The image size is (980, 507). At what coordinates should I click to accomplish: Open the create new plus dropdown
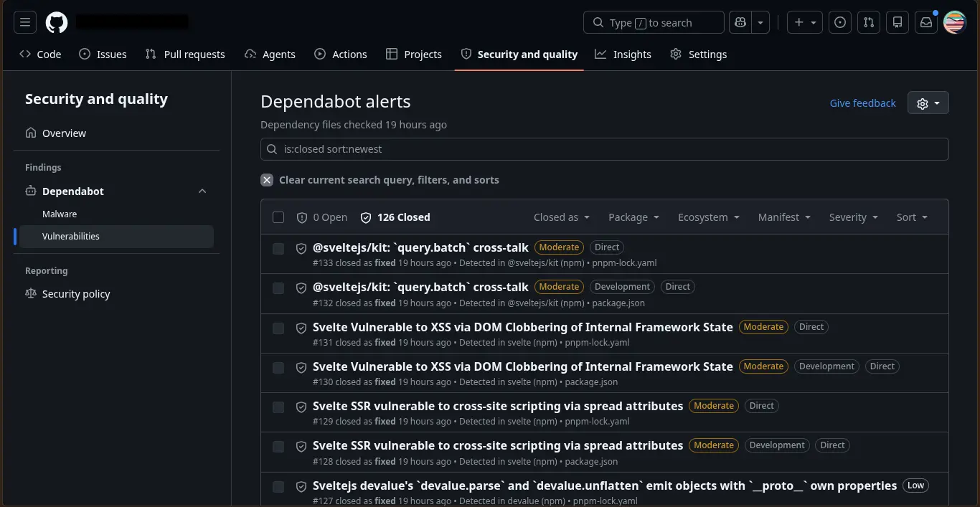[805, 22]
